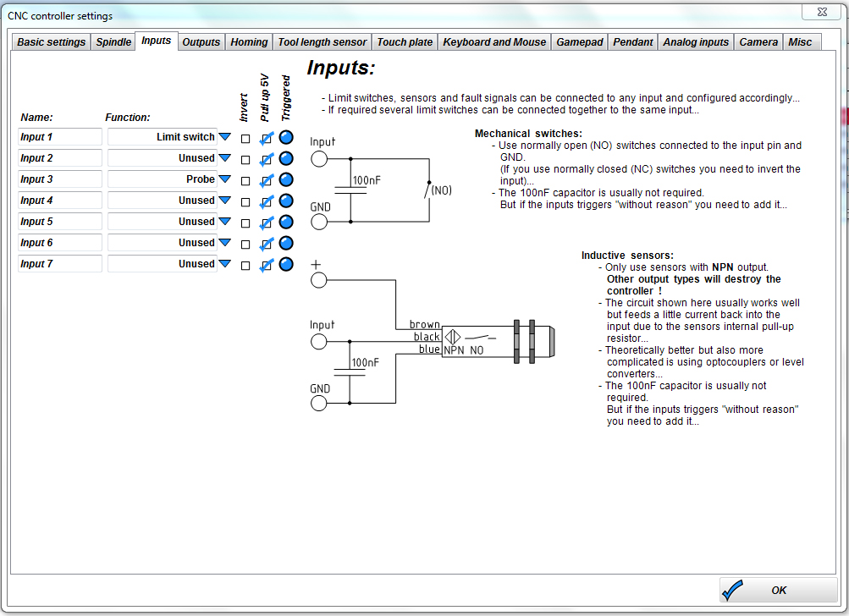Go to the Homing tab
This screenshot has height=616, width=849.
tap(249, 42)
